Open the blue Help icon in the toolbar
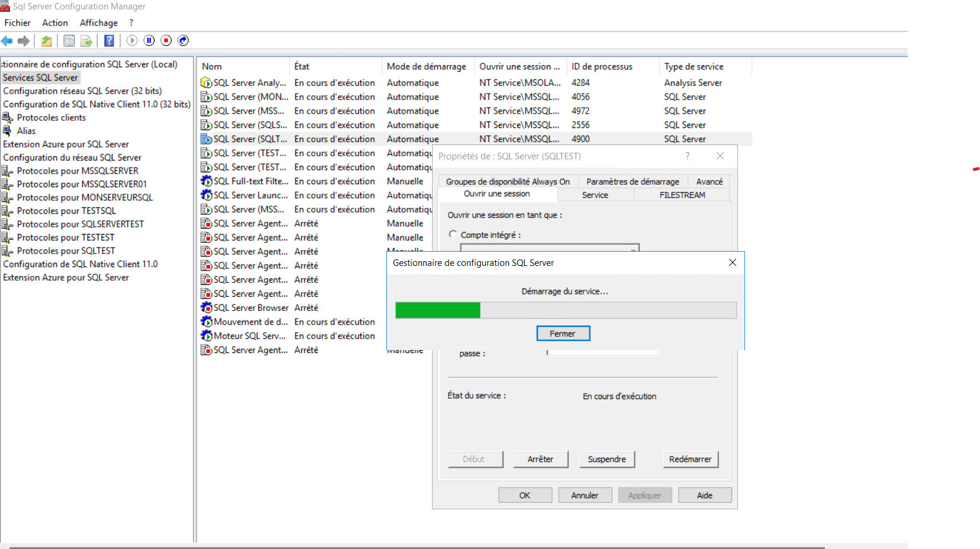Screen dimensions: 980x549 click(x=109, y=41)
